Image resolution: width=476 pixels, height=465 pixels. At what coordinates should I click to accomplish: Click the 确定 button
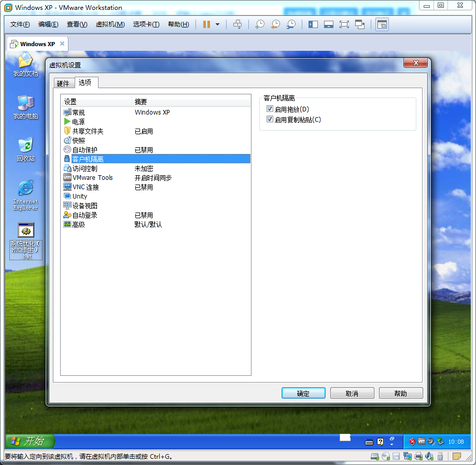point(303,393)
